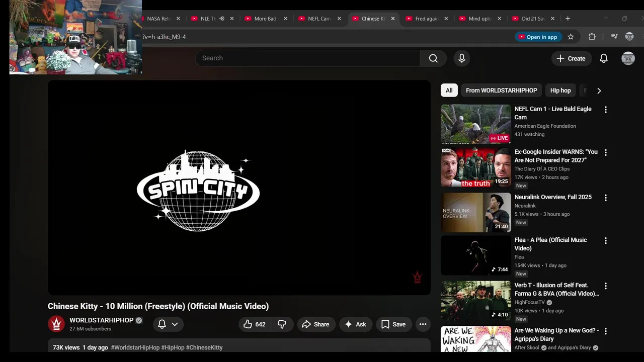This screenshot has width=644, height=362.
Task: Save the video to a playlist
Action: [x=393, y=324]
